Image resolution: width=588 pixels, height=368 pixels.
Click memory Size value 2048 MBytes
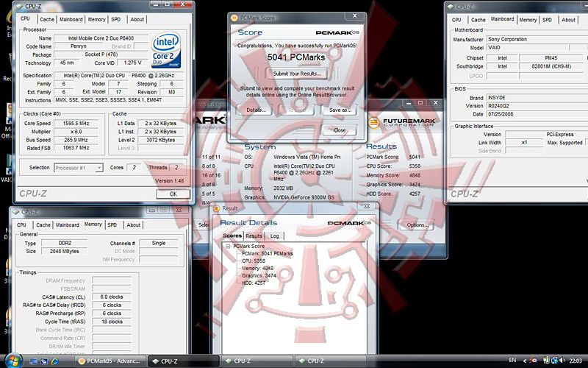point(65,251)
